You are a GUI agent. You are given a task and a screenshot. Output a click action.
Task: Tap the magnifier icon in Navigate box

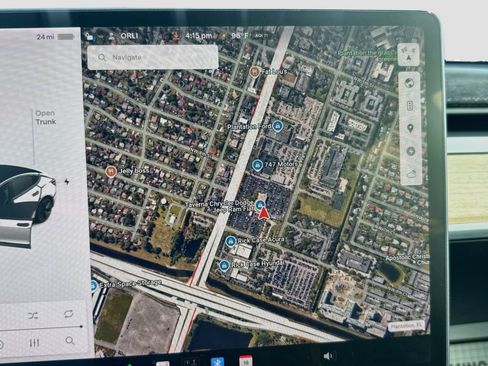(x=102, y=57)
